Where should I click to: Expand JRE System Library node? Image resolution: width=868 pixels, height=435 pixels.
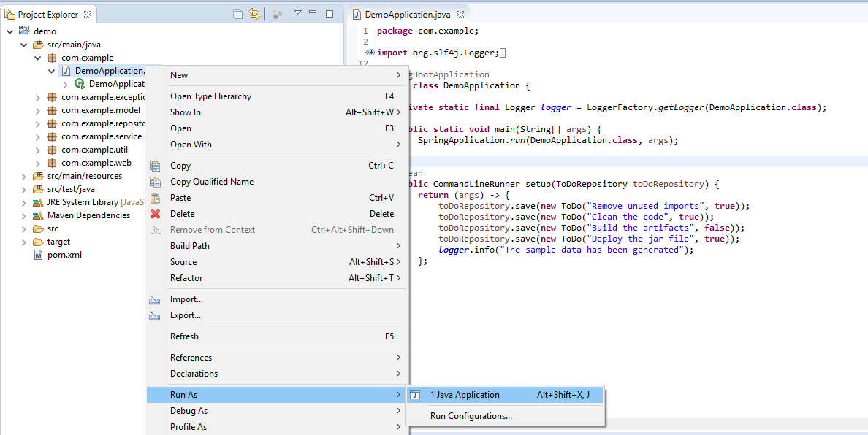click(24, 202)
